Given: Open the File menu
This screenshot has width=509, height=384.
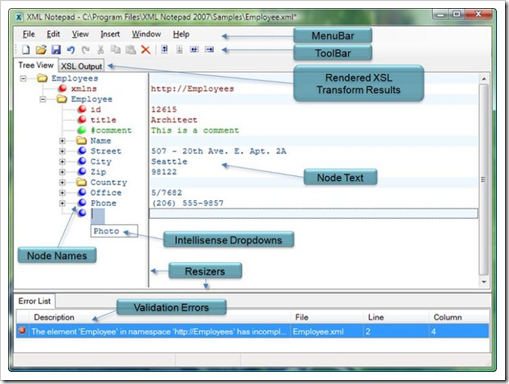Looking at the screenshot, I should pyautogui.click(x=29, y=34).
